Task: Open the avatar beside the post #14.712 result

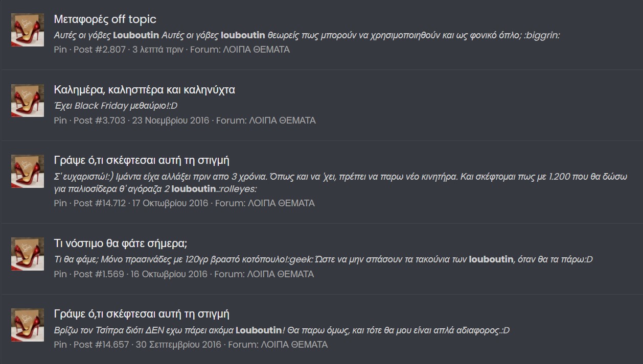Action: click(28, 172)
